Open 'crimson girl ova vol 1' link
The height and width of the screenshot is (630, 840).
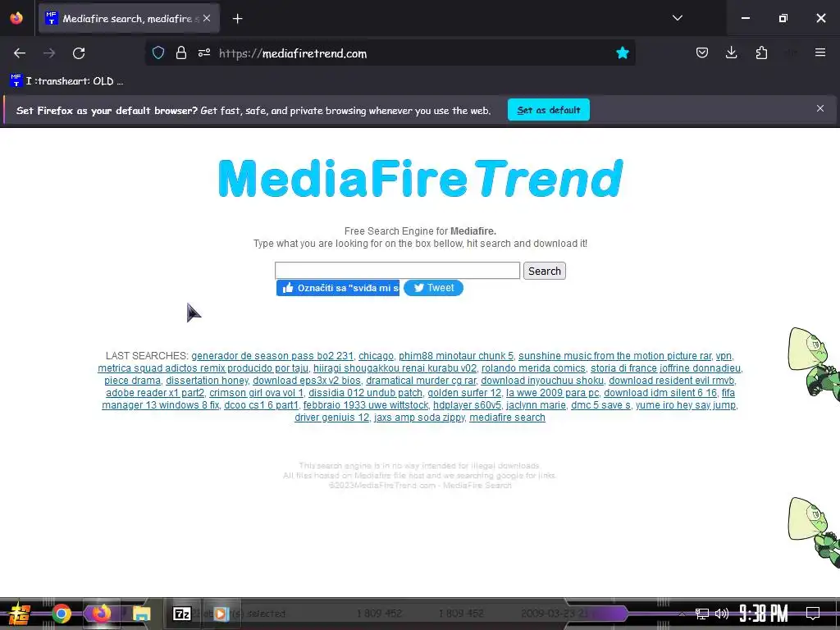[256, 393]
